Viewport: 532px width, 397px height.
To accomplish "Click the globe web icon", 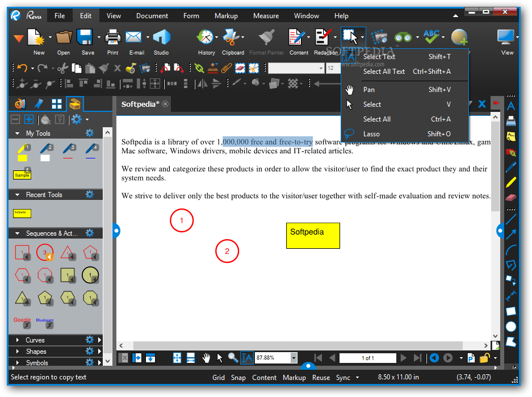I will 459,37.
